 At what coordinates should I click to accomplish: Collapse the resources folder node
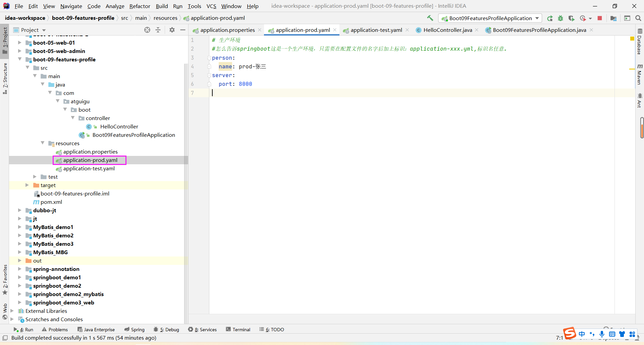click(x=43, y=143)
